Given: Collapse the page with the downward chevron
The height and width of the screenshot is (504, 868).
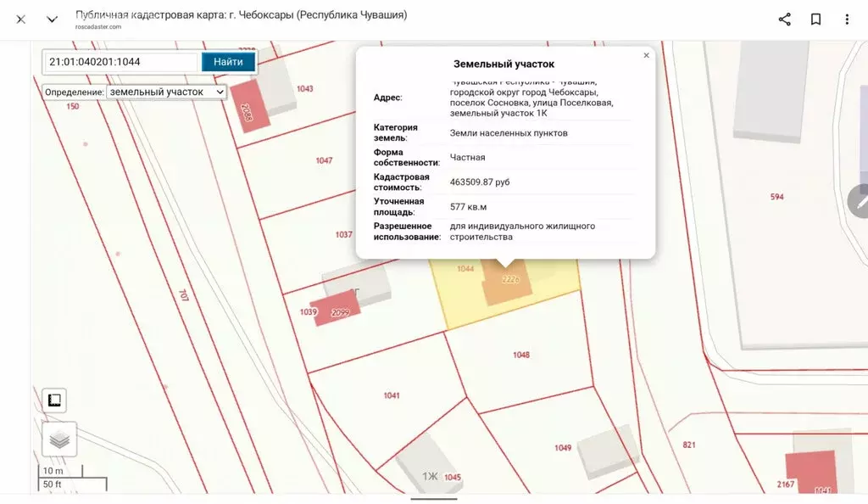Looking at the screenshot, I should click(x=51, y=18).
